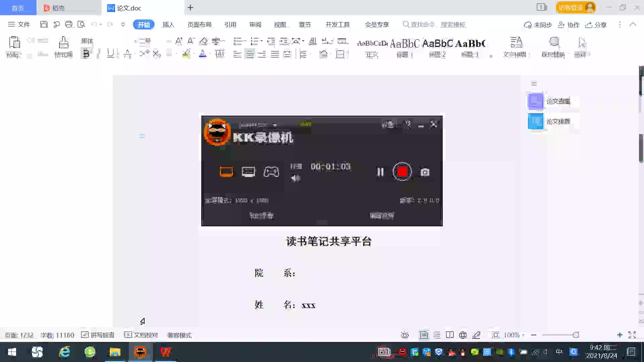Toggle underline formatting
This screenshot has height=362, width=644.
pyautogui.click(x=110, y=54)
